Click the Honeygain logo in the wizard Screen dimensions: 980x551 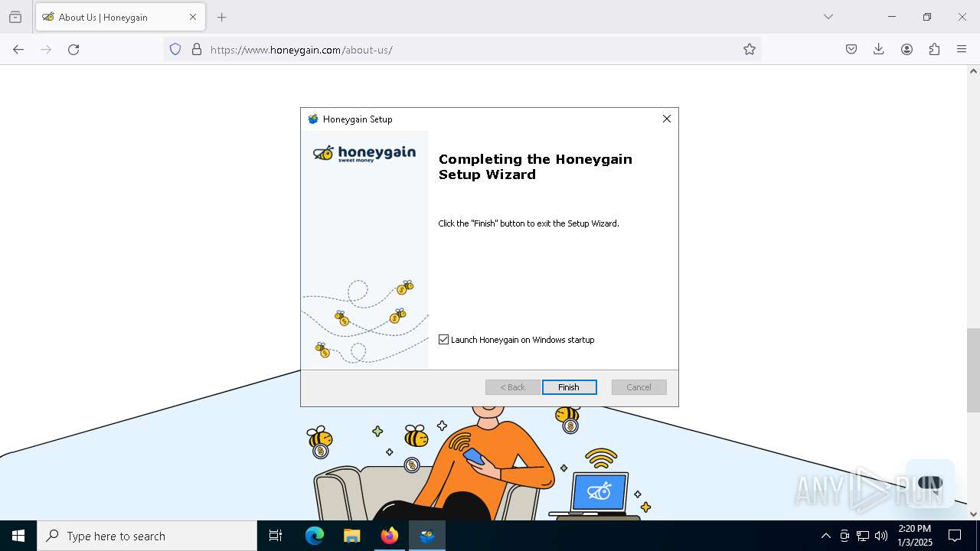tap(364, 154)
